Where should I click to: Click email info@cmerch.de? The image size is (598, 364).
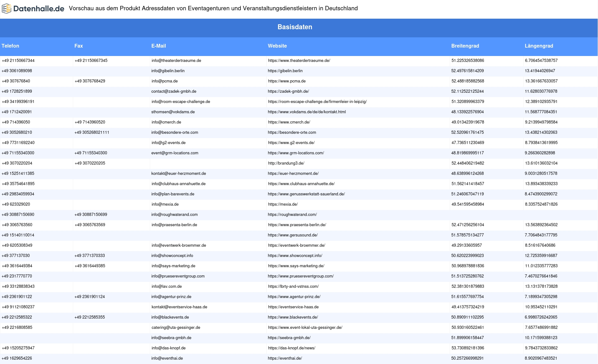(166, 122)
